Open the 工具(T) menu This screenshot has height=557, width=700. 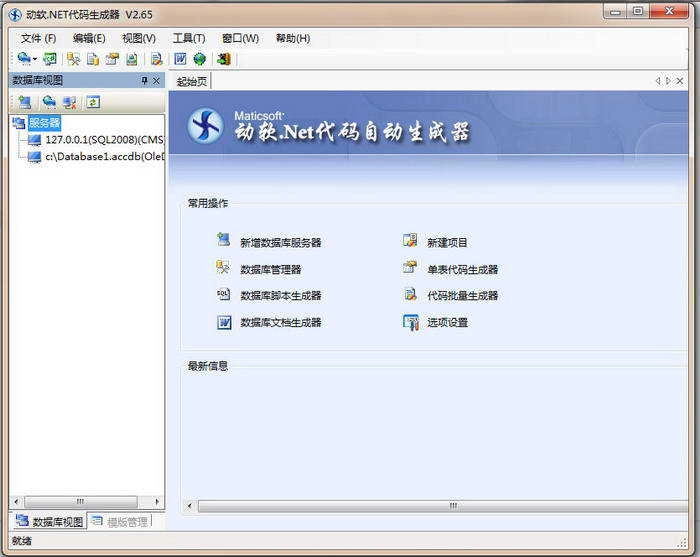[x=189, y=38]
